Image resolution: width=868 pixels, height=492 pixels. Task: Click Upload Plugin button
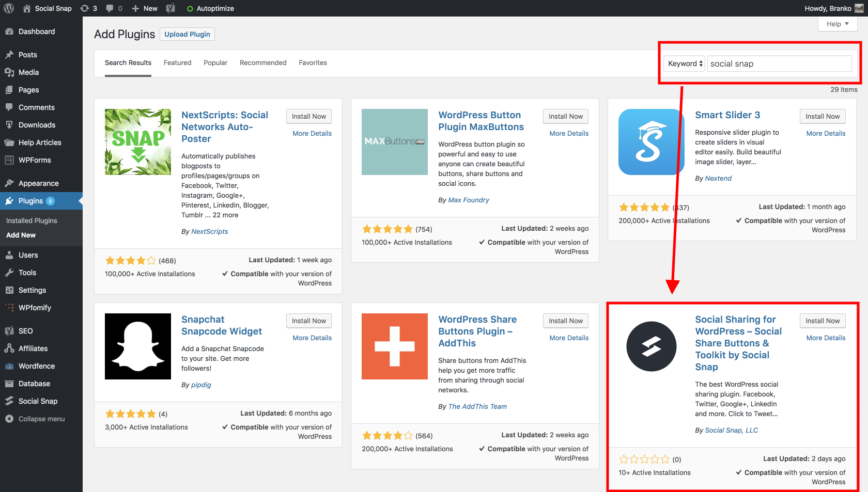187,34
